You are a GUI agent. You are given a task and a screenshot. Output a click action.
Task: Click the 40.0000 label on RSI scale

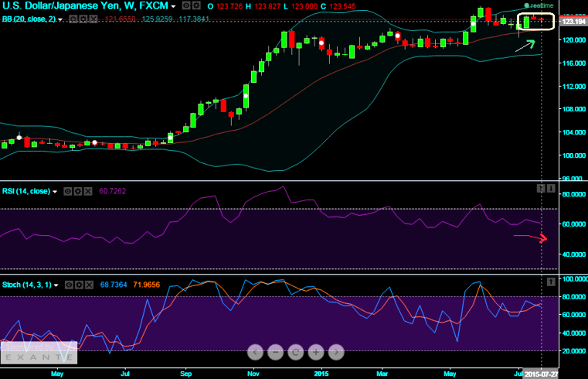tap(574, 254)
